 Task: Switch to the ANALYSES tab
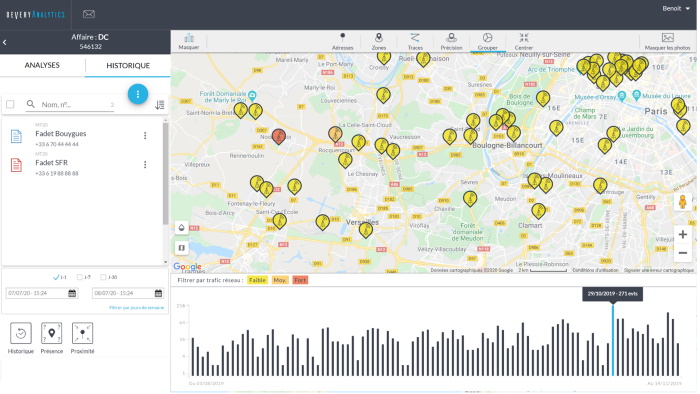pos(42,65)
